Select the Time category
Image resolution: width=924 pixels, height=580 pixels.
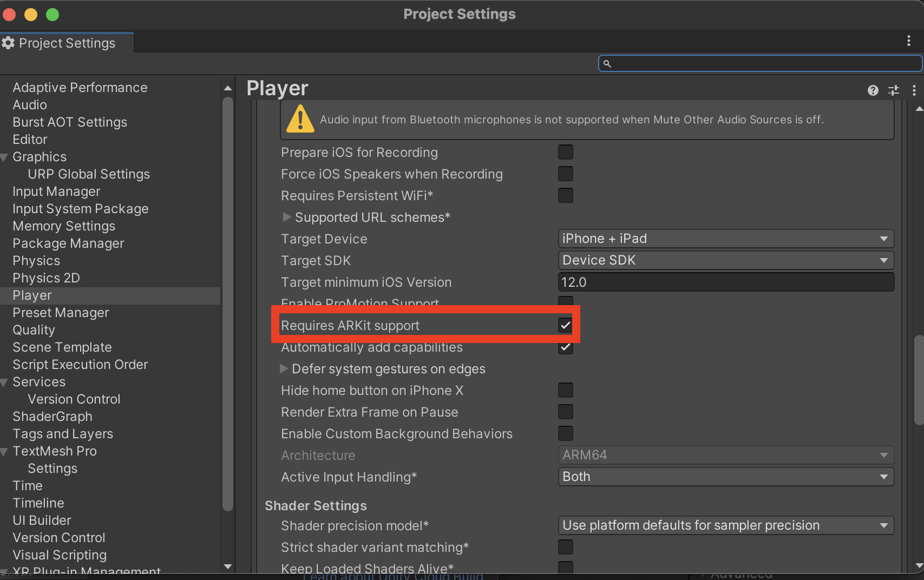[x=28, y=485]
